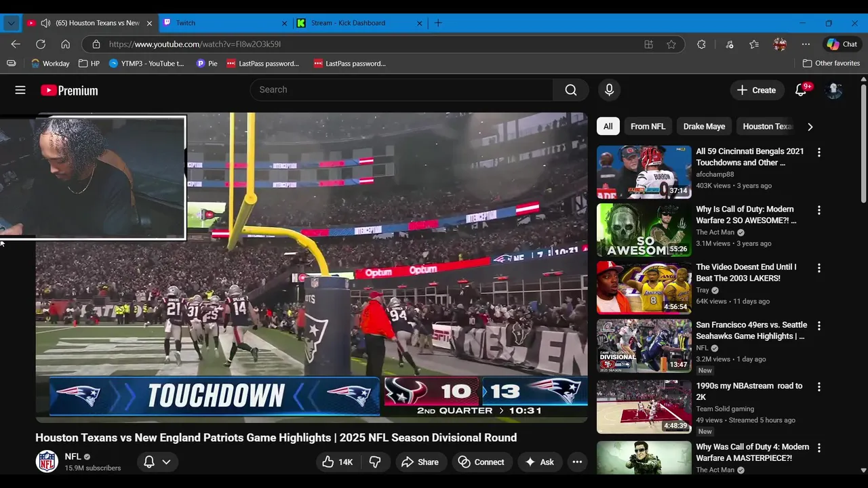868x488 pixels.
Task: Click the Connect button
Action: [482, 462]
